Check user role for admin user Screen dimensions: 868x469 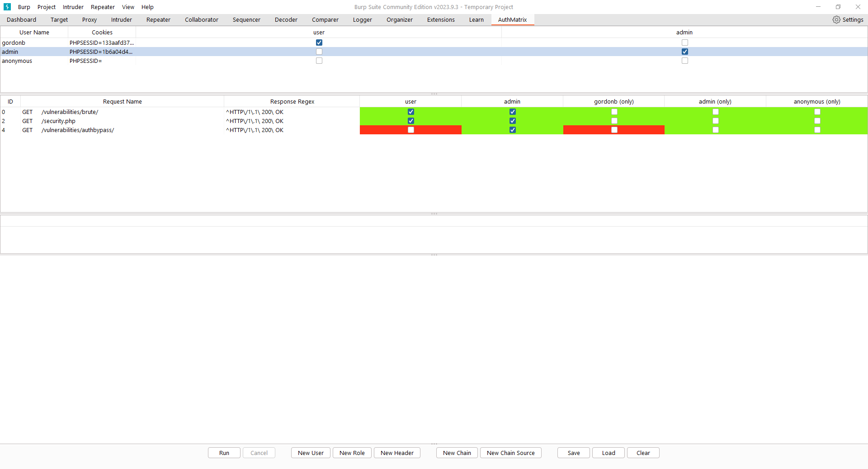pos(319,52)
